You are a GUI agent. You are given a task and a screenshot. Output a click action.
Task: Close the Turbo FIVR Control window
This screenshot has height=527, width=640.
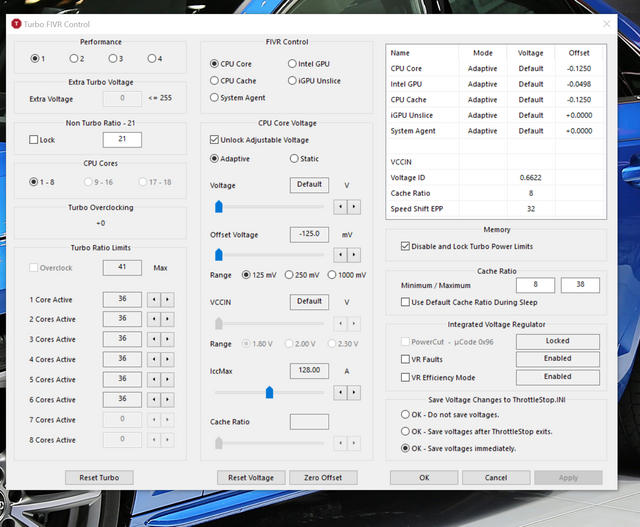pos(608,22)
